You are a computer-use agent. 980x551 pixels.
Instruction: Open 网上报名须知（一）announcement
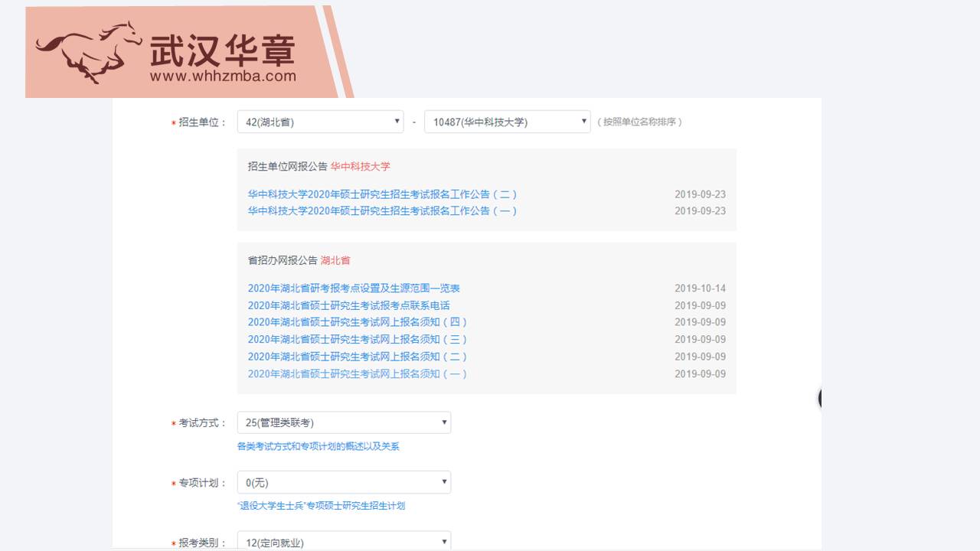(358, 373)
